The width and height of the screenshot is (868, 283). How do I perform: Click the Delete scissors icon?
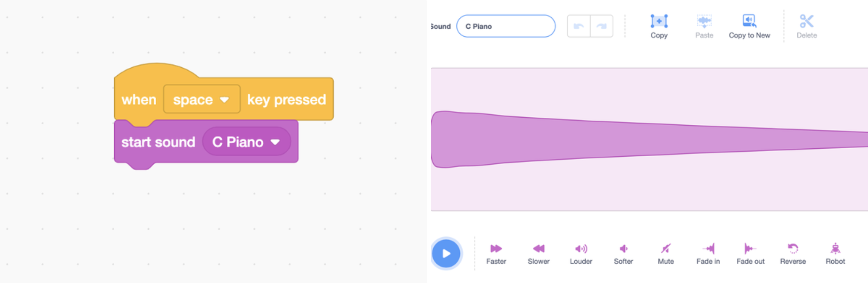806,21
